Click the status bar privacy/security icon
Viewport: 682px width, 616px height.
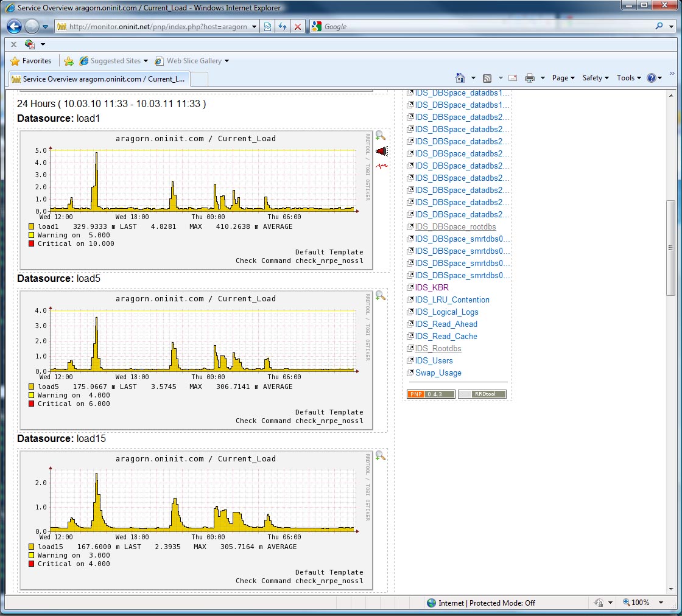point(599,603)
